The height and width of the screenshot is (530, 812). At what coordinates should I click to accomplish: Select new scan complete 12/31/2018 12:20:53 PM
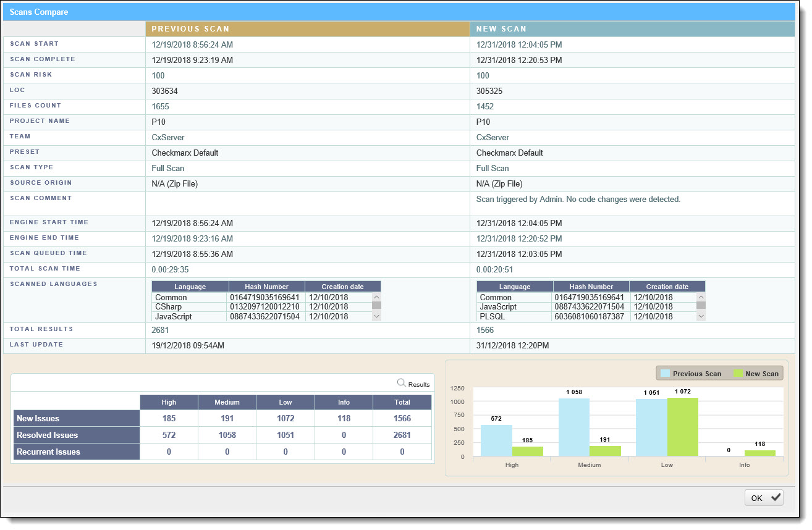pyautogui.click(x=519, y=60)
